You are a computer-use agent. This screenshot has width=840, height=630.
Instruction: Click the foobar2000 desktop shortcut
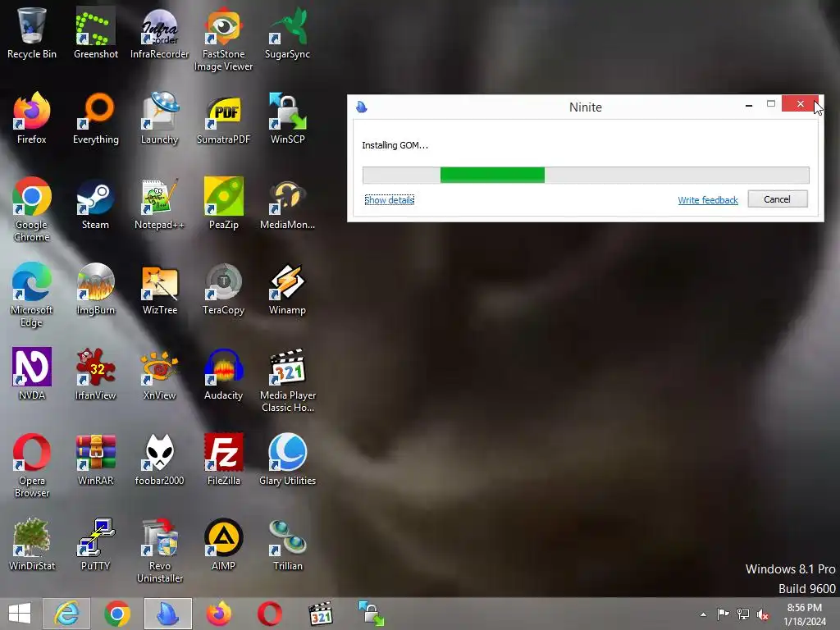pyautogui.click(x=160, y=459)
